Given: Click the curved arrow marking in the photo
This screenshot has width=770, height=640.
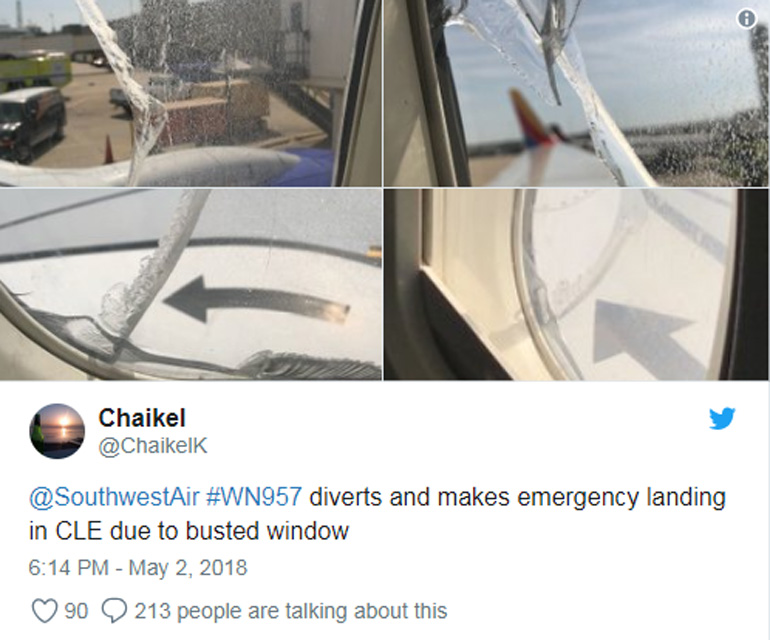Looking at the screenshot, I should [256, 300].
